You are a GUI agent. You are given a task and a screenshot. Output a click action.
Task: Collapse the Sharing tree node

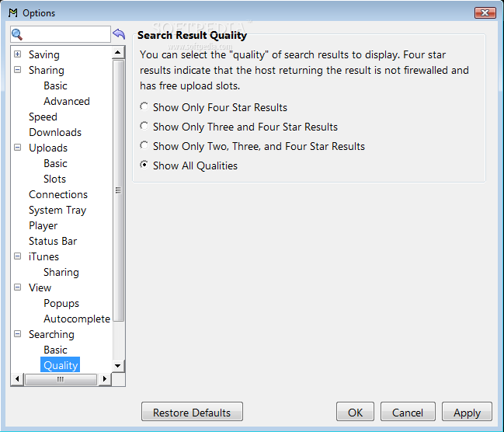(18, 69)
